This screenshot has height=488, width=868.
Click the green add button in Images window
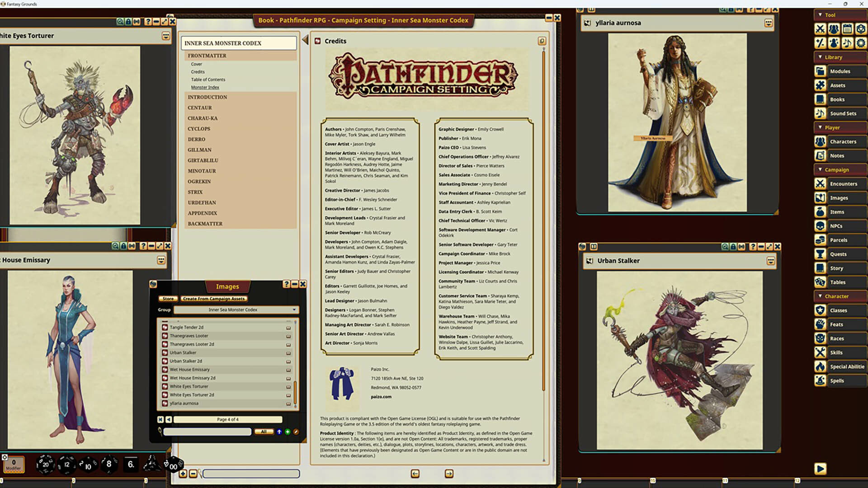click(x=288, y=432)
